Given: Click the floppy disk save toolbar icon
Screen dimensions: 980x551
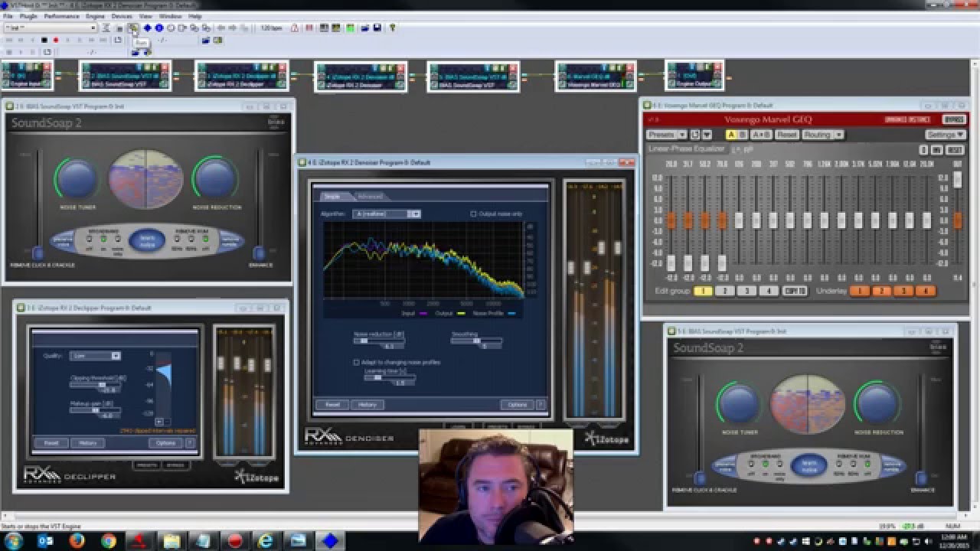Looking at the screenshot, I should (x=377, y=28).
